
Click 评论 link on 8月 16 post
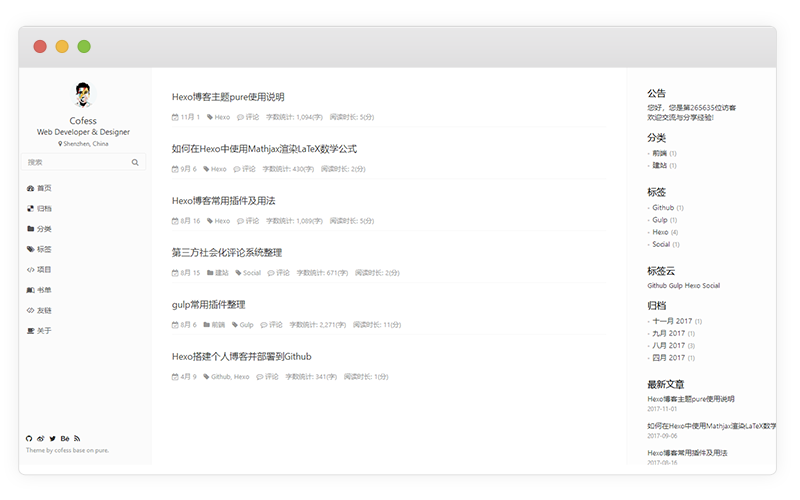point(252,221)
